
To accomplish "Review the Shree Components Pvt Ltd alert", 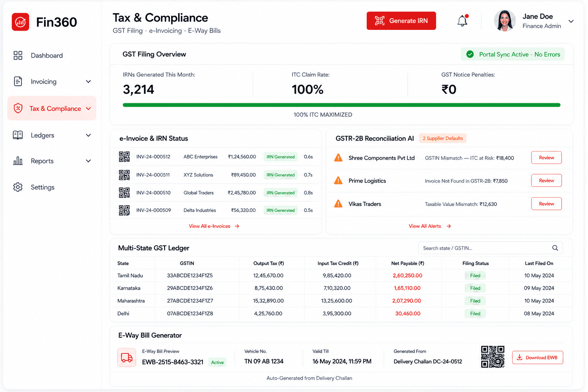I will pyautogui.click(x=546, y=158).
